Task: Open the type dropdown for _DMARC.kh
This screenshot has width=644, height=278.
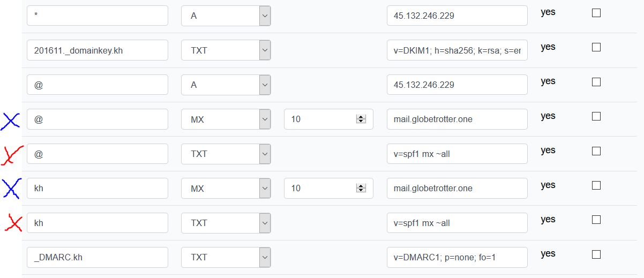Action: [x=265, y=257]
